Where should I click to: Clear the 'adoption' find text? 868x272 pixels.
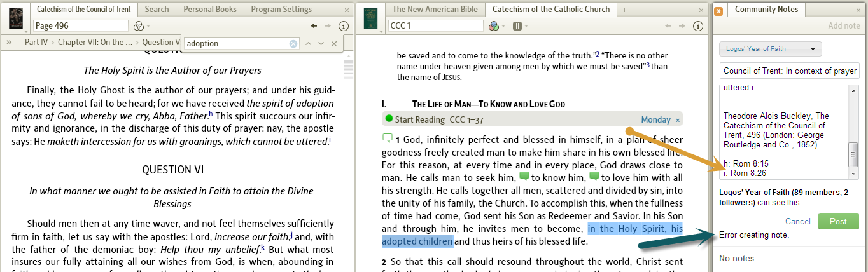293,44
